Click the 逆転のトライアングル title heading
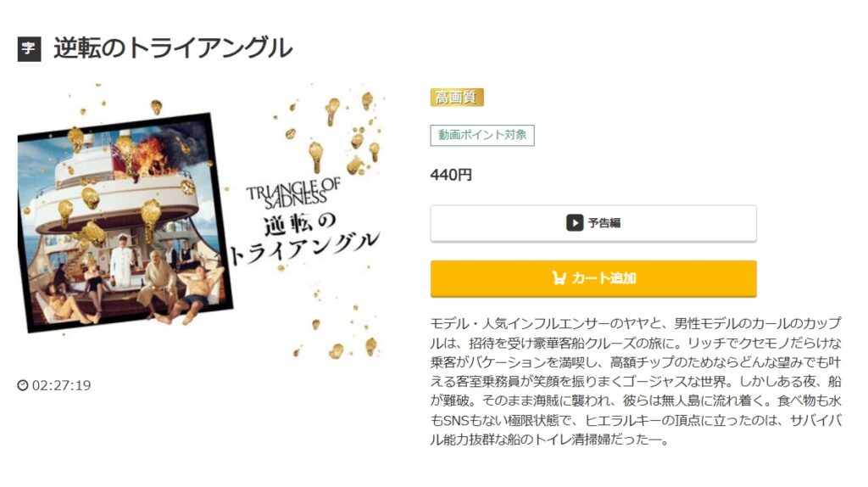Viewport: 868px width, 487px height. [x=173, y=48]
